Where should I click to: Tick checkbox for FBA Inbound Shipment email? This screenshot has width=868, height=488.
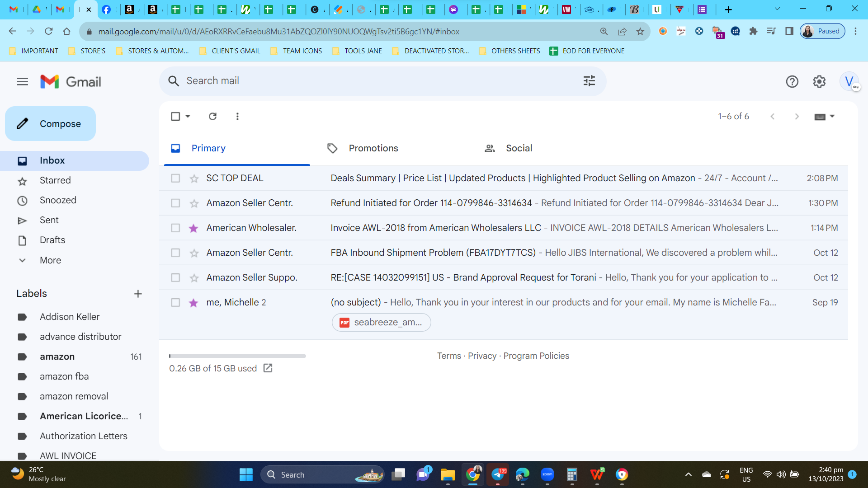[x=175, y=253]
